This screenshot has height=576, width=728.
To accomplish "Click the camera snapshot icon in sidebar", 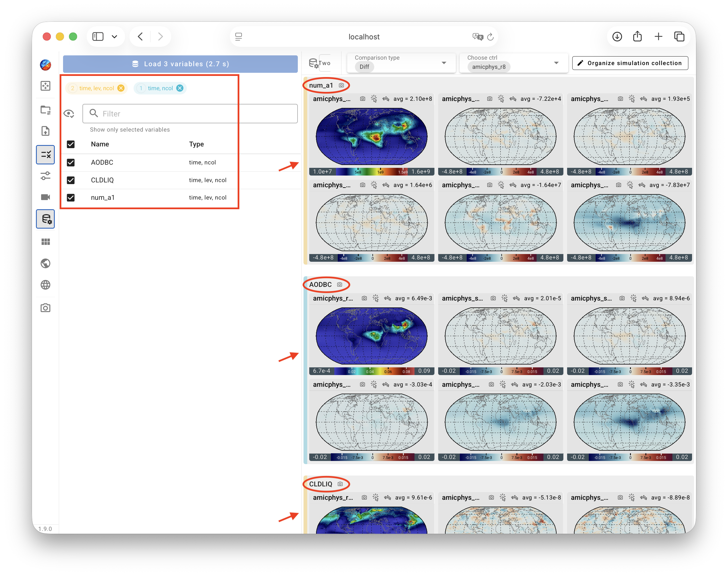I will pyautogui.click(x=46, y=308).
